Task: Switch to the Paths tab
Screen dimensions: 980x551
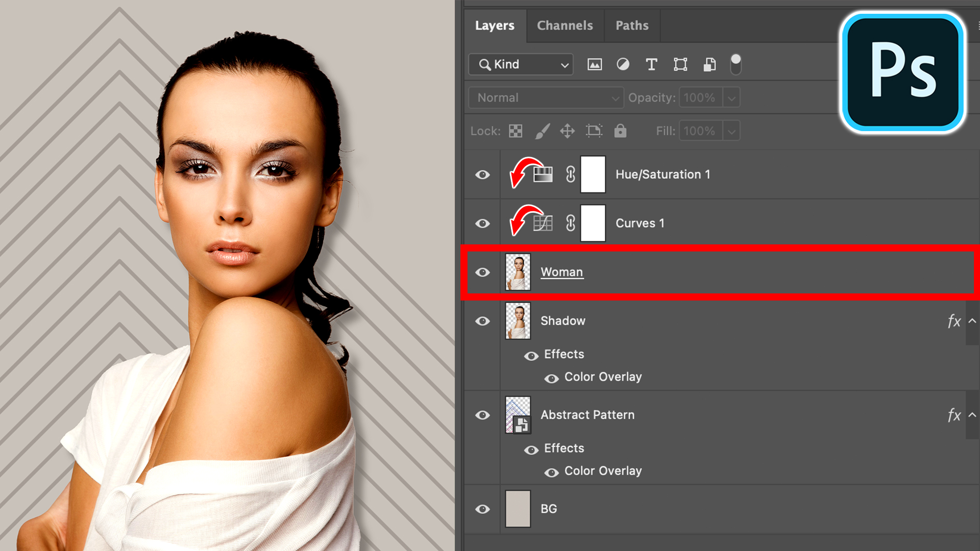Action: [631, 25]
